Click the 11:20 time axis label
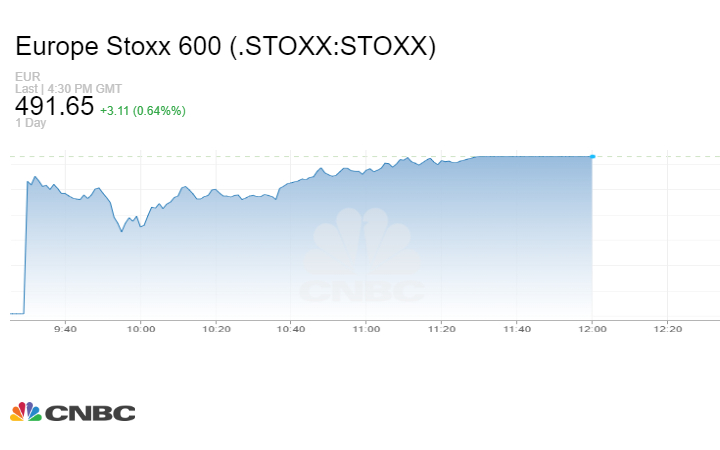Image resolution: width=720 pixels, height=450 pixels. pos(441,329)
